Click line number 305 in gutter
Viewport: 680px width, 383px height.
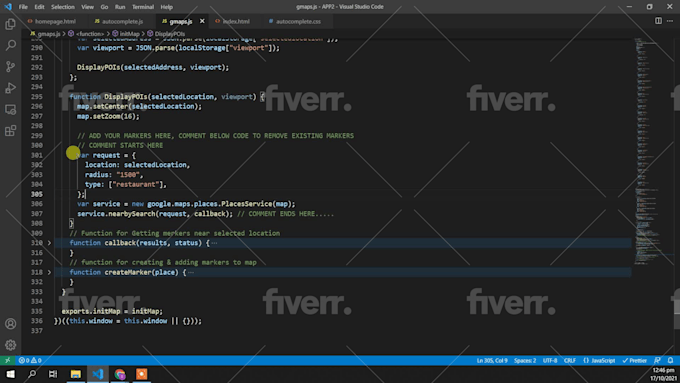click(x=37, y=194)
